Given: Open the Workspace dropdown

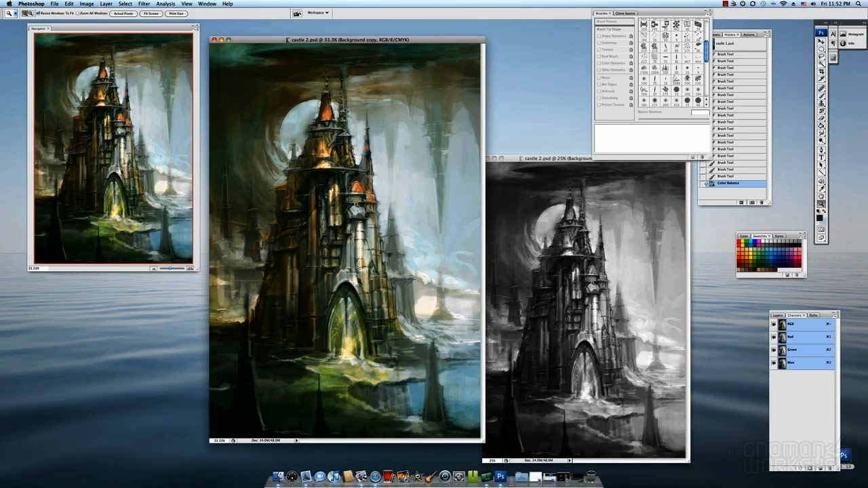Looking at the screenshot, I should 318,13.
